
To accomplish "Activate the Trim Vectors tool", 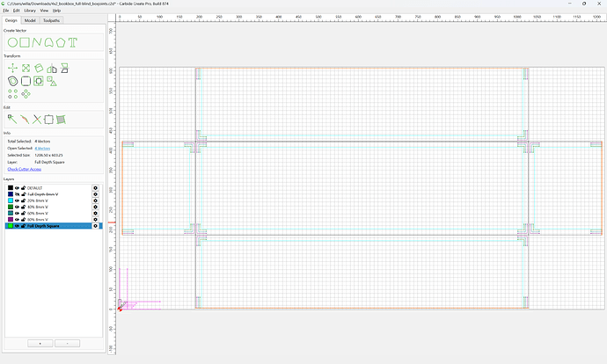I will pyautogui.click(x=37, y=120).
